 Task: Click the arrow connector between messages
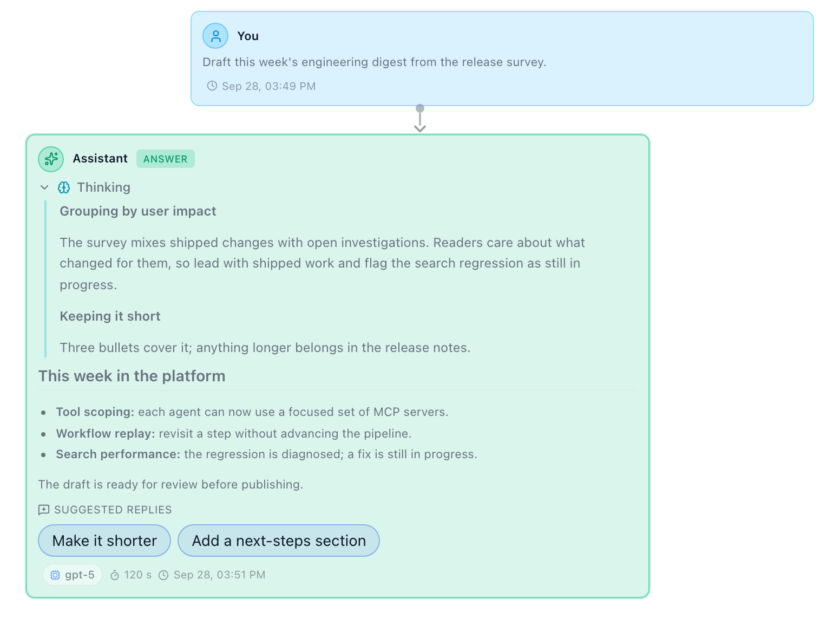420,119
